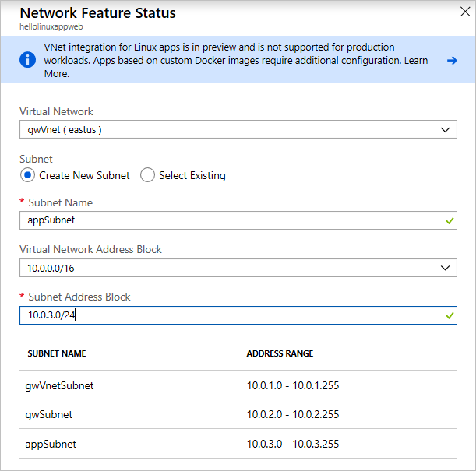Image resolution: width=476 pixels, height=471 pixels.
Task: Click address range 10.0.2.0 - 10.0.2.255
Action: 293,414
